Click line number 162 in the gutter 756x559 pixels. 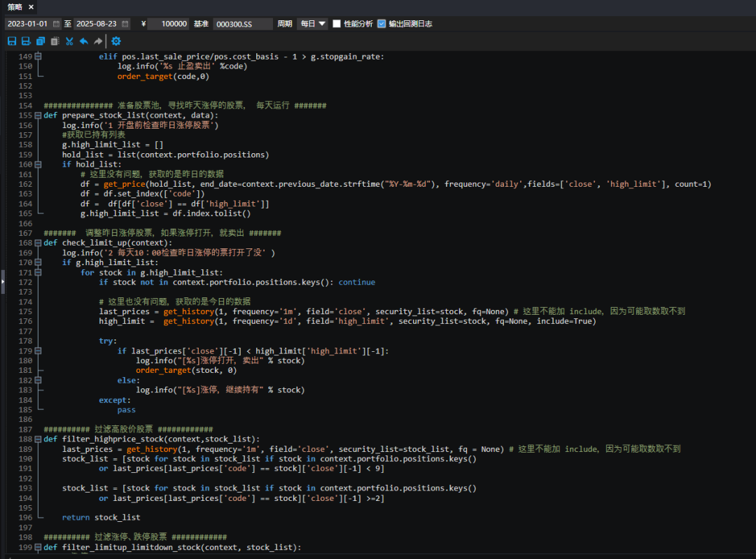25,184
